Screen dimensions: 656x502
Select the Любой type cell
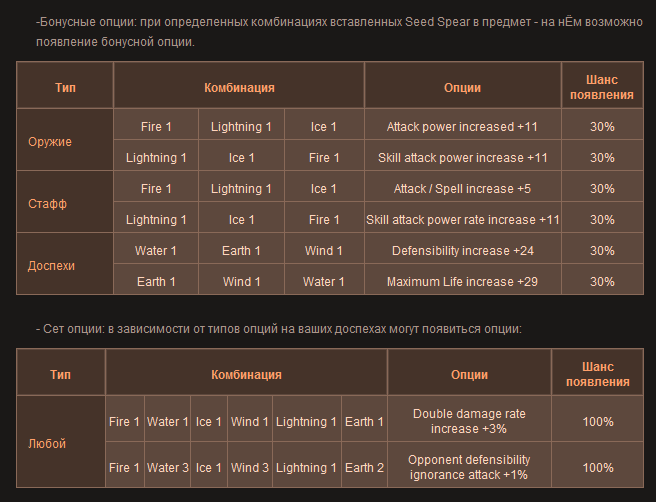[x=45, y=443]
